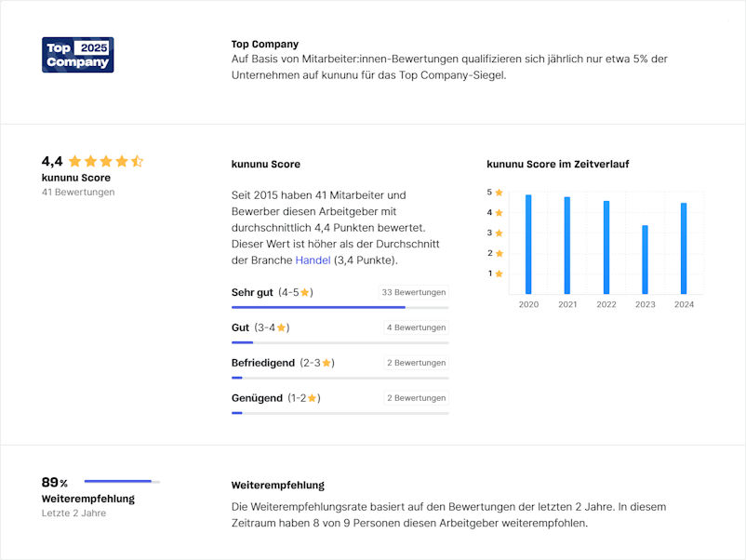Select the 2 Bewertungen label for Genügend
This screenshot has width=746, height=560.
point(416,398)
